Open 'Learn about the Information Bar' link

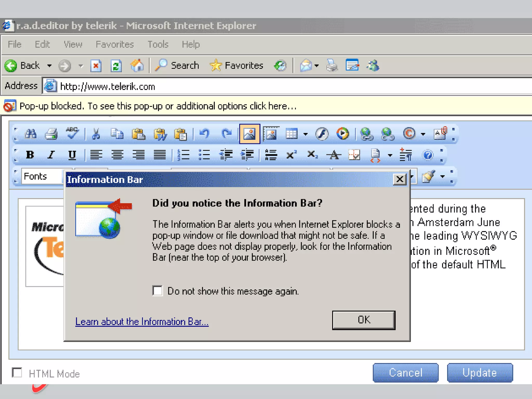[142, 322]
